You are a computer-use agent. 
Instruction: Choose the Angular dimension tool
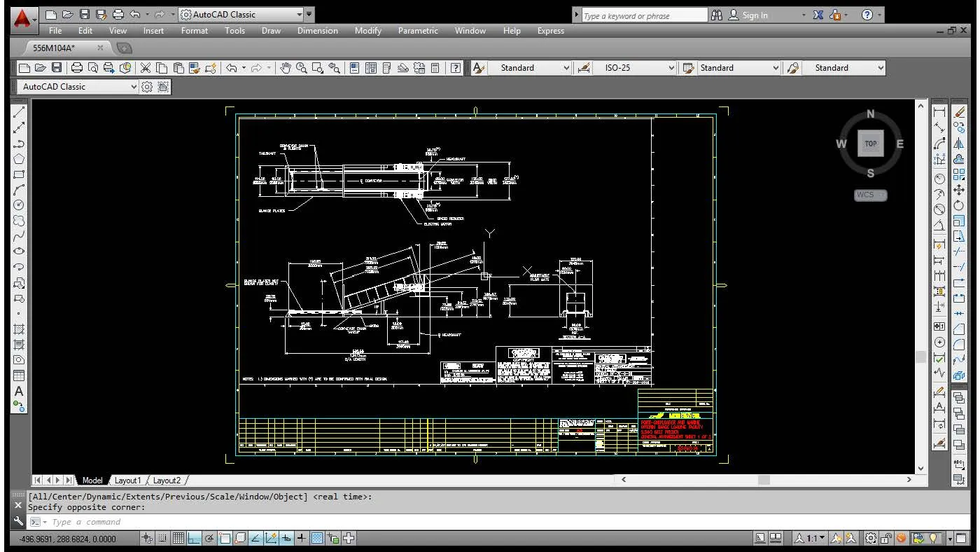click(x=939, y=225)
